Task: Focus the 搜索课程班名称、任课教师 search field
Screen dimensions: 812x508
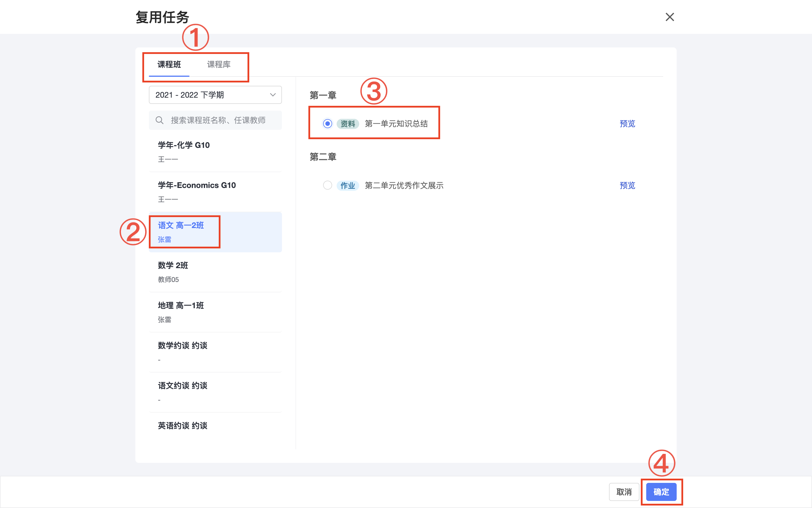Action: coord(215,120)
